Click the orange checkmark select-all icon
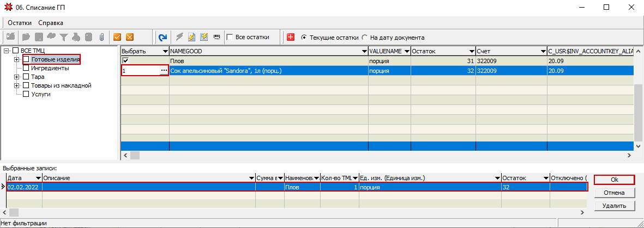The height and width of the screenshot is (228, 644). click(x=117, y=38)
